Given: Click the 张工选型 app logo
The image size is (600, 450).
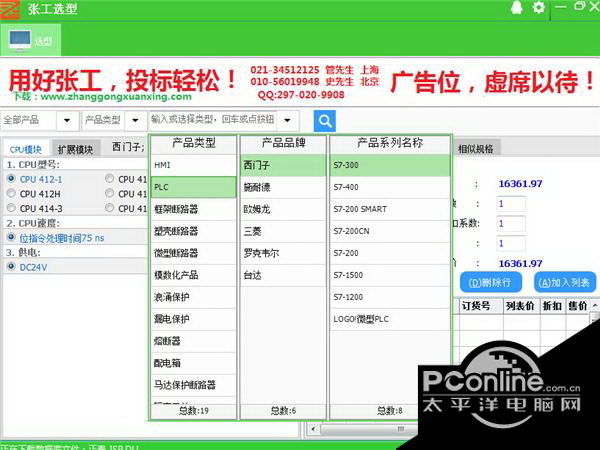Looking at the screenshot, I should pyautogui.click(x=10, y=10).
